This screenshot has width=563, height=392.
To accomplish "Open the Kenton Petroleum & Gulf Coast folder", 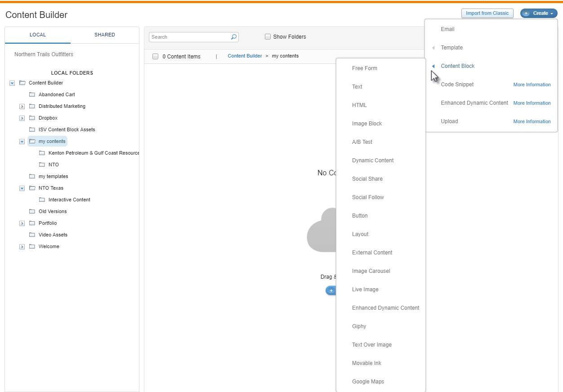I will coord(94,153).
